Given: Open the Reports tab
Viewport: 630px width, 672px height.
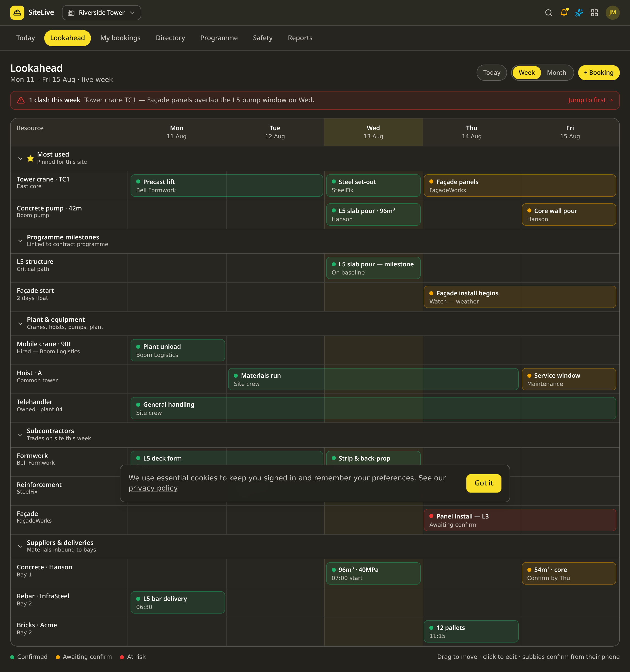Looking at the screenshot, I should pos(300,38).
